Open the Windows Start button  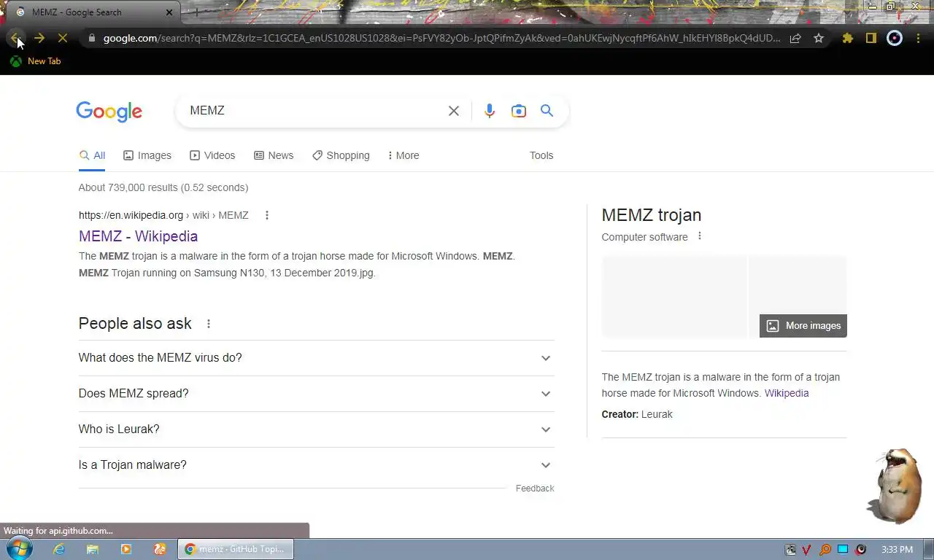point(19,549)
